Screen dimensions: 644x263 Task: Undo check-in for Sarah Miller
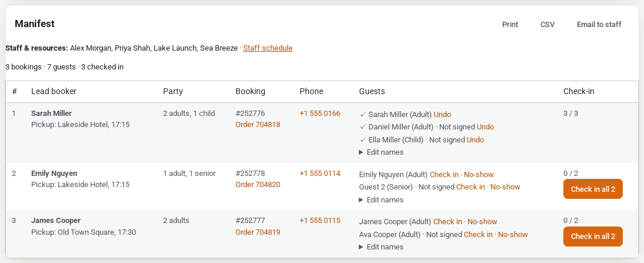pyautogui.click(x=442, y=115)
